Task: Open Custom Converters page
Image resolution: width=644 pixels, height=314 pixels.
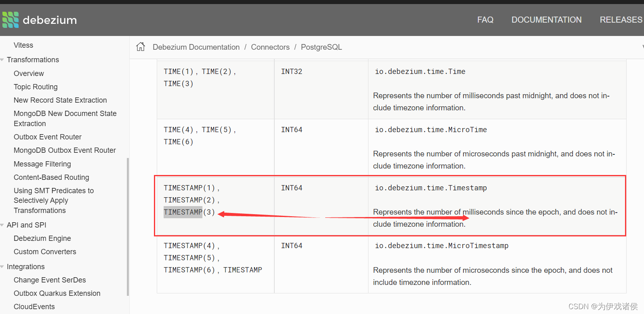Action: click(x=45, y=252)
